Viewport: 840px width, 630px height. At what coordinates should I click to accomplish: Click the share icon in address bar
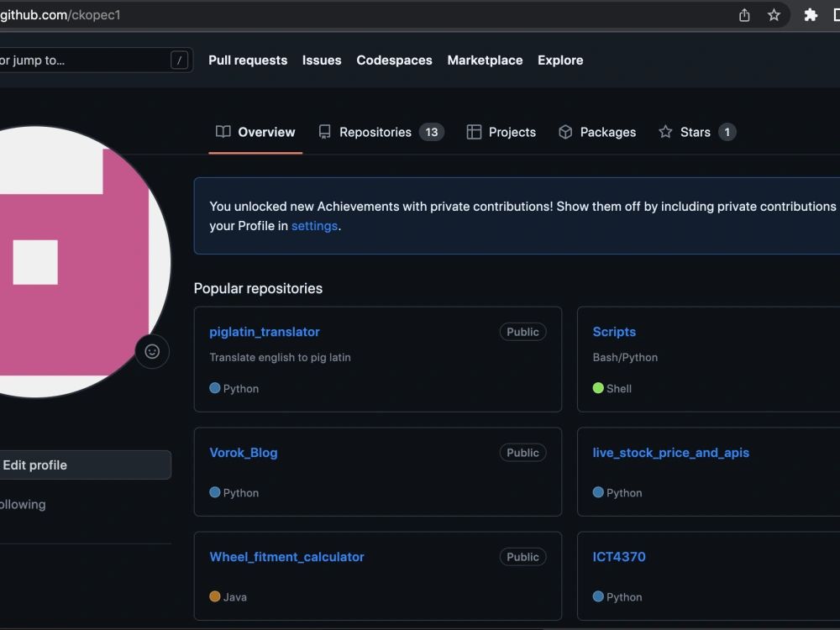[744, 15]
